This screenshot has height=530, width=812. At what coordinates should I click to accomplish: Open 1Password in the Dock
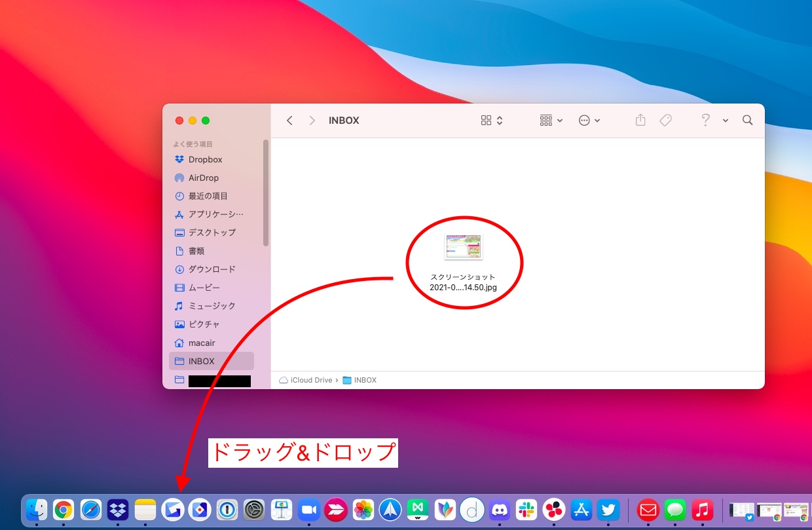[227, 509]
